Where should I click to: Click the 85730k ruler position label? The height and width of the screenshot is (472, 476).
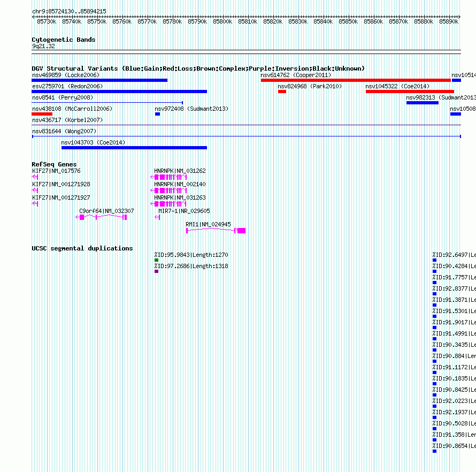tap(47, 21)
